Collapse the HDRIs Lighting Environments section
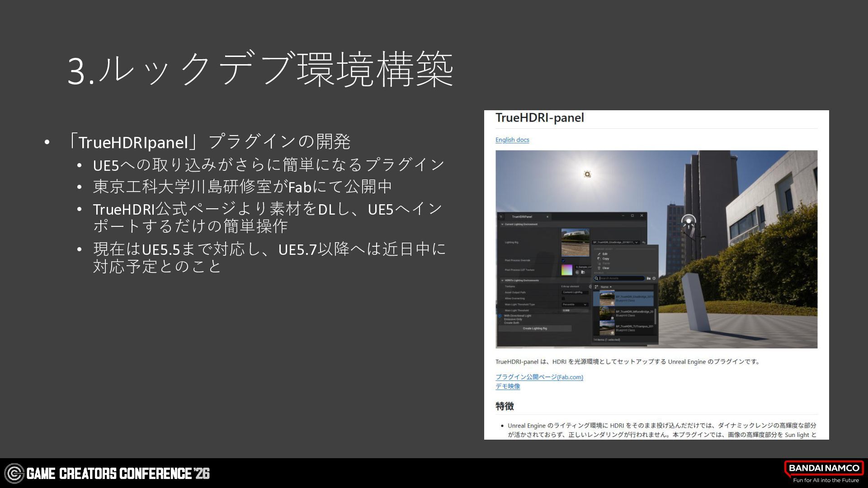Screen dimensions: 868x488 (x=502, y=281)
